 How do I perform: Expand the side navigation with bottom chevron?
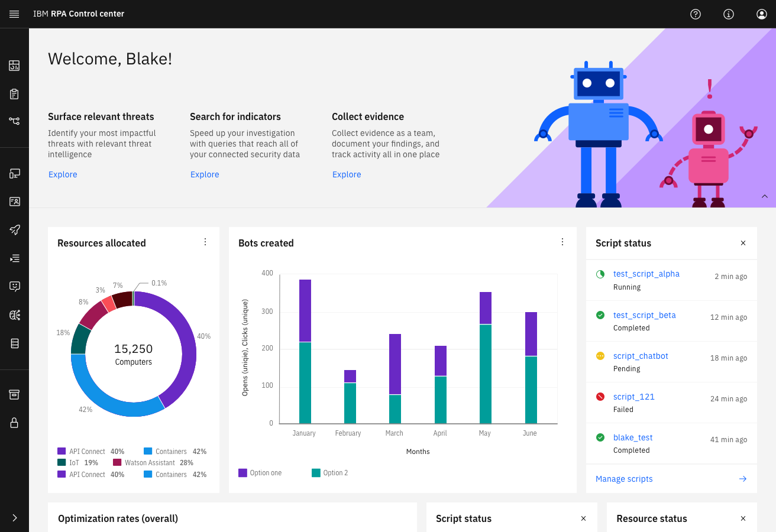[x=14, y=518]
